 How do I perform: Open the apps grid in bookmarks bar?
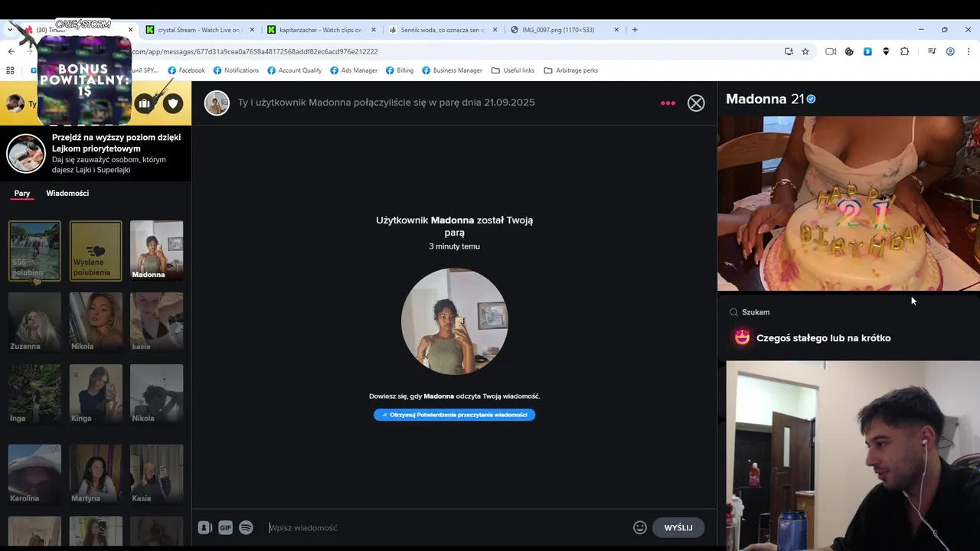(10, 70)
